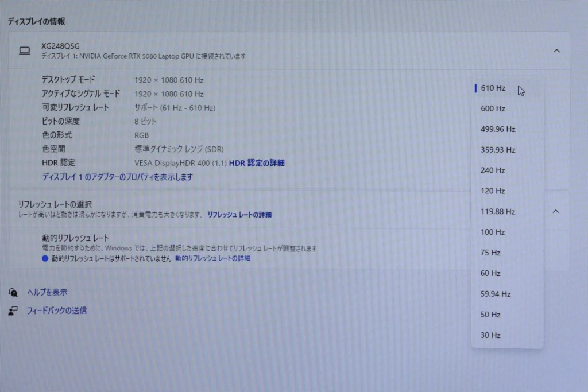Click the blue info icon for 動的リフレッシュ レート
588x392 pixels.
tap(45, 259)
